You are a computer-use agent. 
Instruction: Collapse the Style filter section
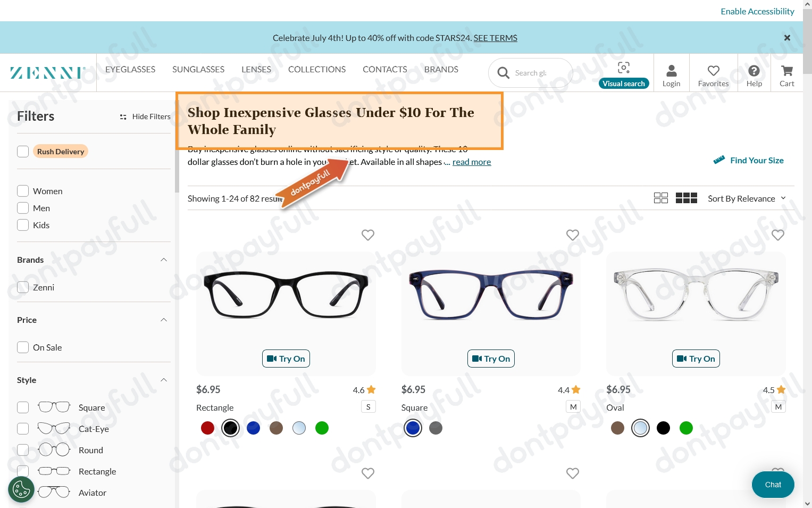click(x=164, y=380)
